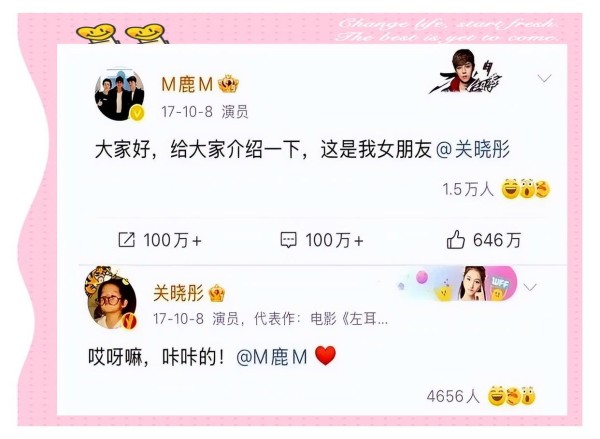Open M鹿M profile avatar
600x439 pixels.
pyautogui.click(x=119, y=94)
